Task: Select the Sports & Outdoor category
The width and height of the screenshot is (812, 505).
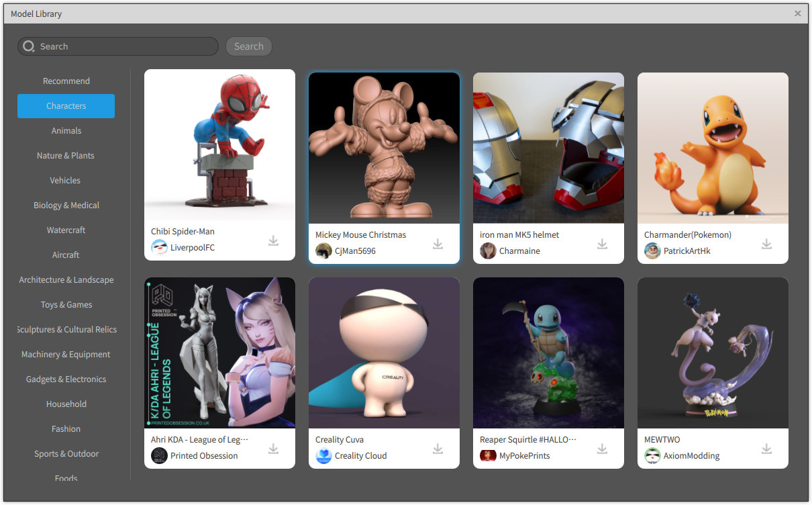Action: [66, 454]
